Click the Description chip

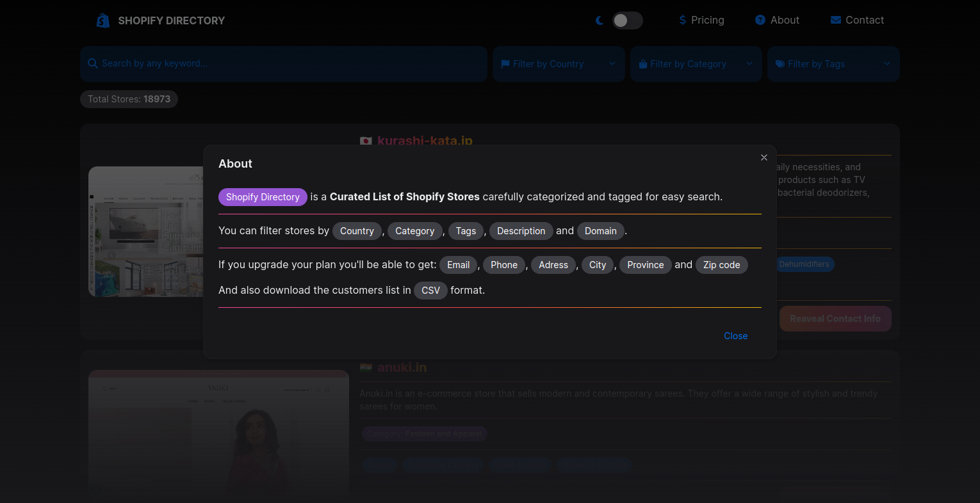(521, 231)
